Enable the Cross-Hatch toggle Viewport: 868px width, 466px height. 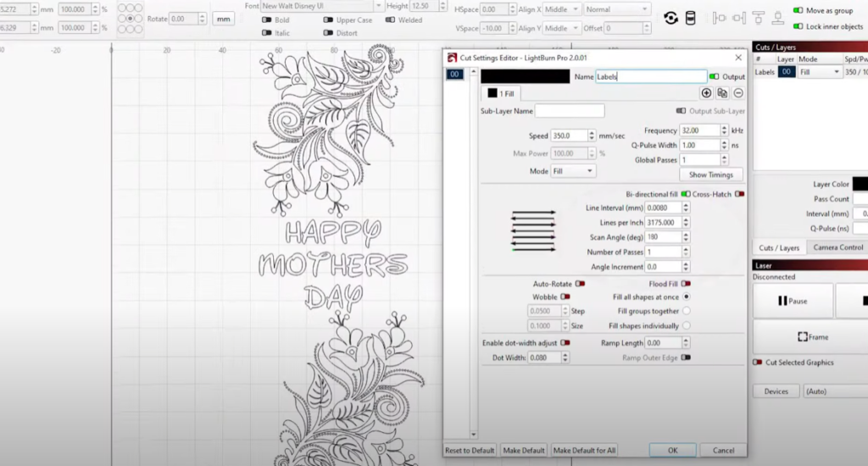[739, 194]
